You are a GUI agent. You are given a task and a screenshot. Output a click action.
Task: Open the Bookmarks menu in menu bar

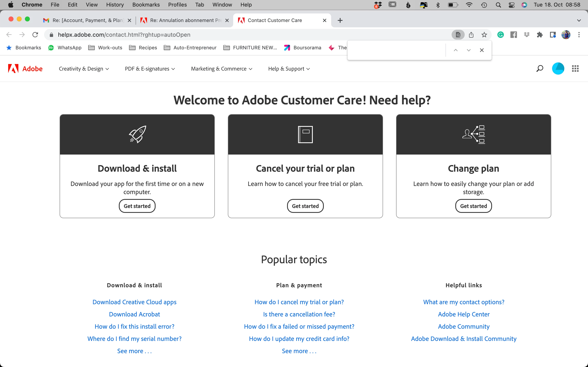pyautogui.click(x=146, y=5)
